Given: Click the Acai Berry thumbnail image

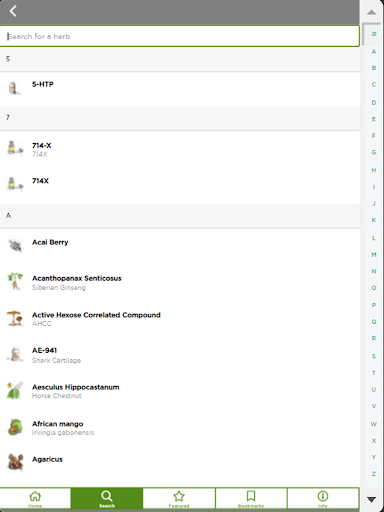Looking at the screenshot, I should pyautogui.click(x=15, y=246).
